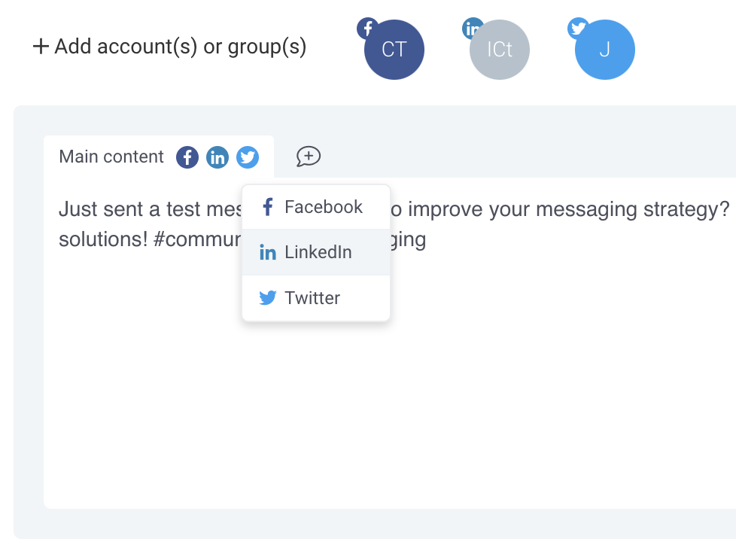
Task: Click the plus icon beside Add account(s)
Action: (41, 47)
